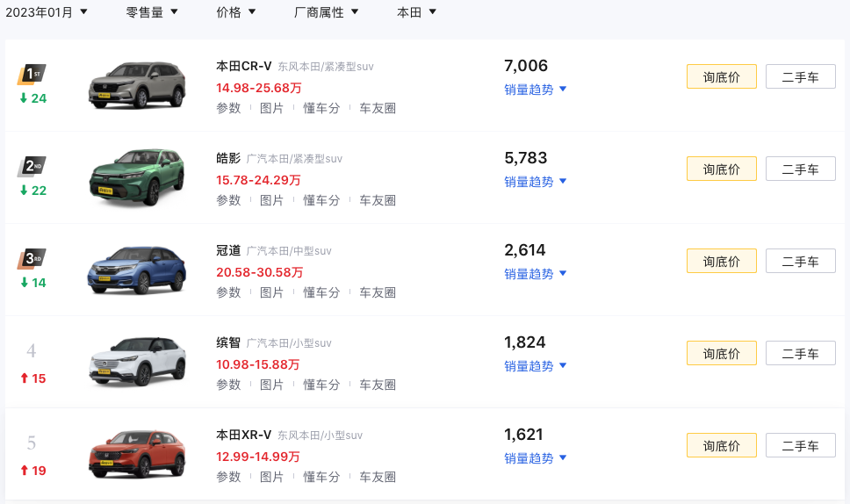
Task: Open the 价格 filter dropdown
Action: pyautogui.click(x=236, y=12)
